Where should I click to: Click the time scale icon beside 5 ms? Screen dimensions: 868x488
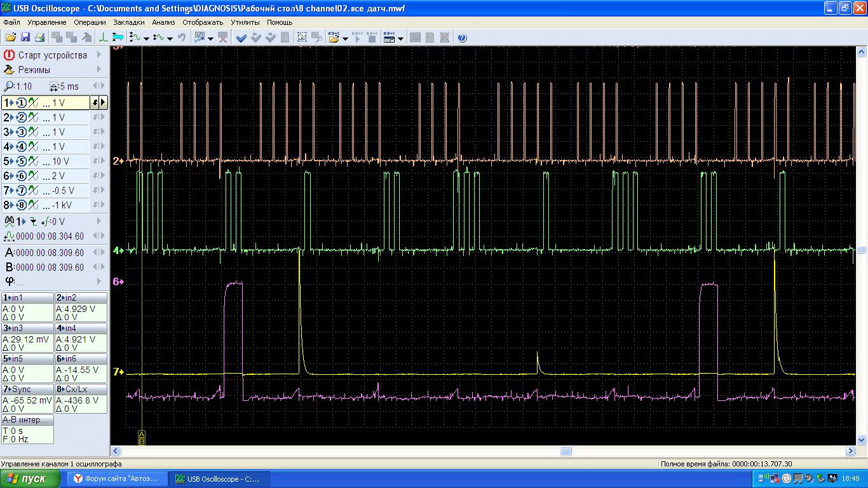click(55, 86)
